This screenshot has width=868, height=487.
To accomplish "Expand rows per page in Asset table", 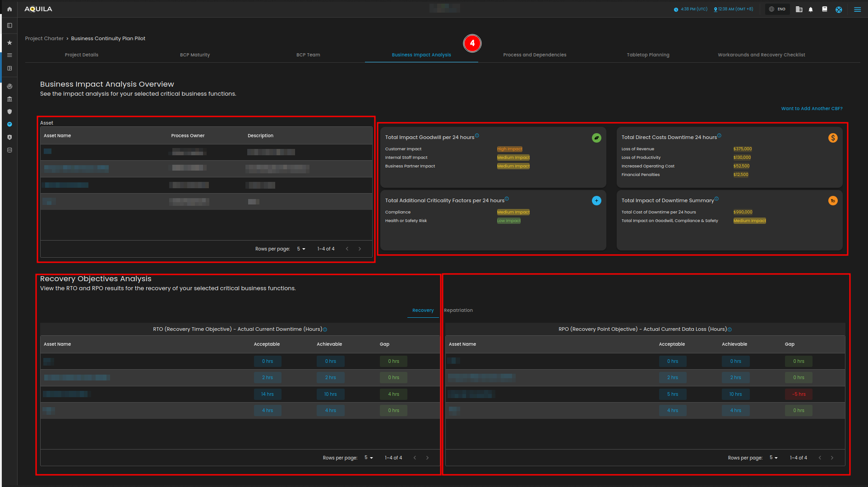I will point(301,249).
